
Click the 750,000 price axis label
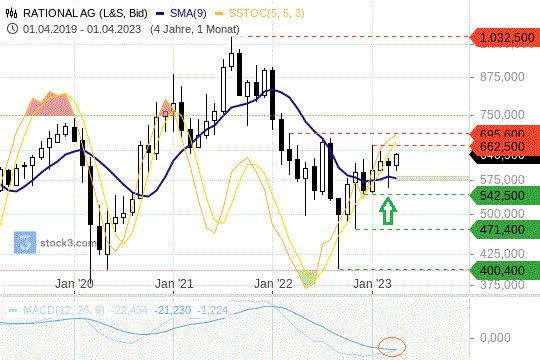coord(502,115)
